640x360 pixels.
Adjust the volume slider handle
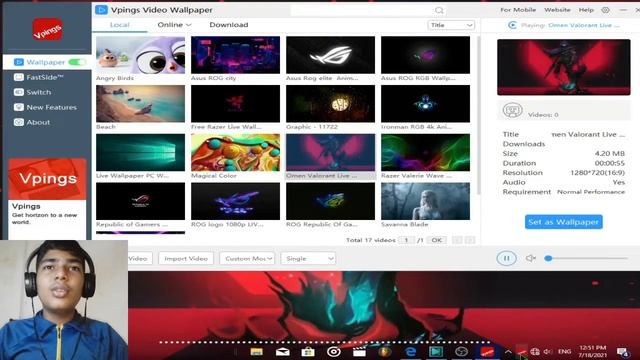tap(548, 258)
